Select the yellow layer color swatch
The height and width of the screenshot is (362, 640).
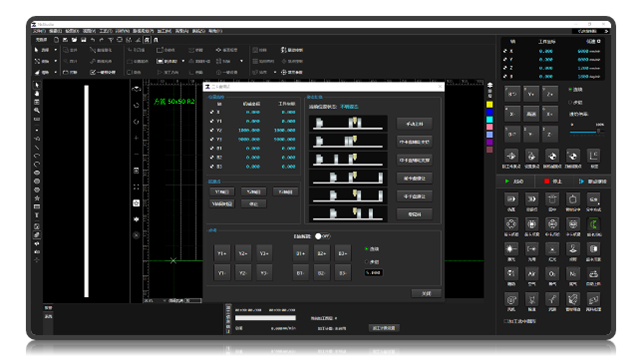tap(489, 104)
